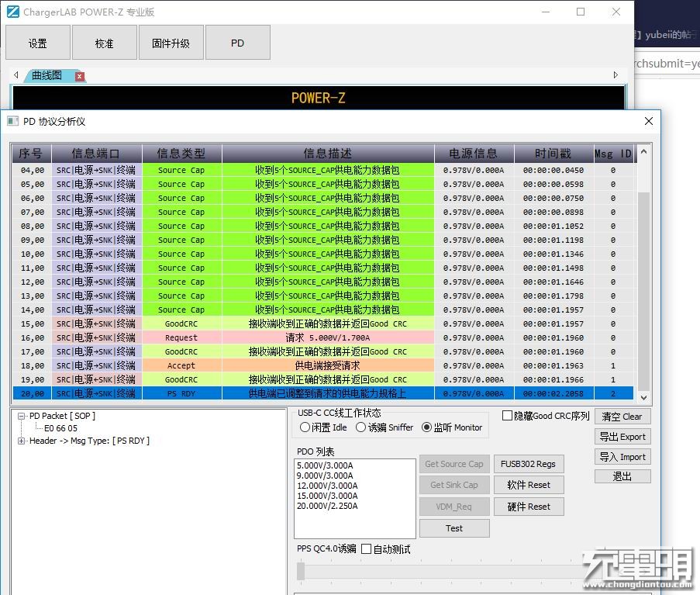Open the 校准 calibration button
Screen dimensions: 700x595
pyautogui.click(x=105, y=43)
